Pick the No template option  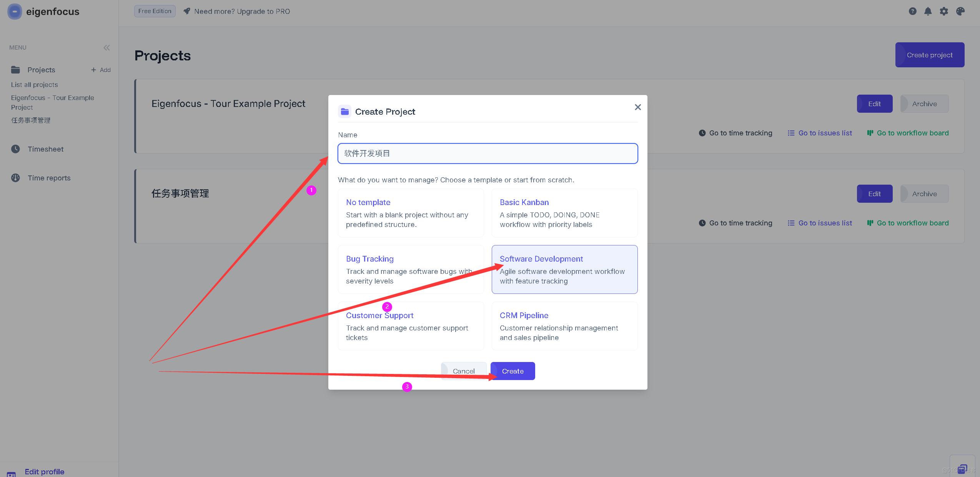click(x=410, y=213)
